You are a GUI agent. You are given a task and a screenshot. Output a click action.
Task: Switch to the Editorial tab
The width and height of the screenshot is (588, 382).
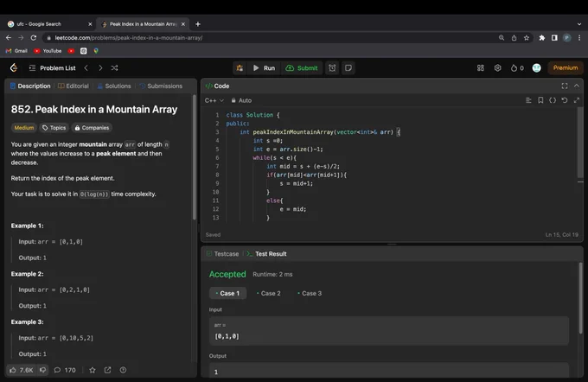[73, 86]
